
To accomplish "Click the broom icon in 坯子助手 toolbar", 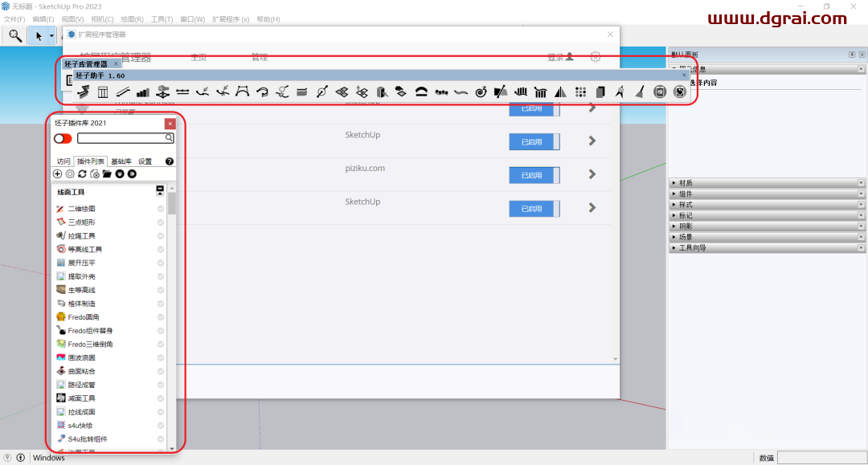I will point(640,92).
